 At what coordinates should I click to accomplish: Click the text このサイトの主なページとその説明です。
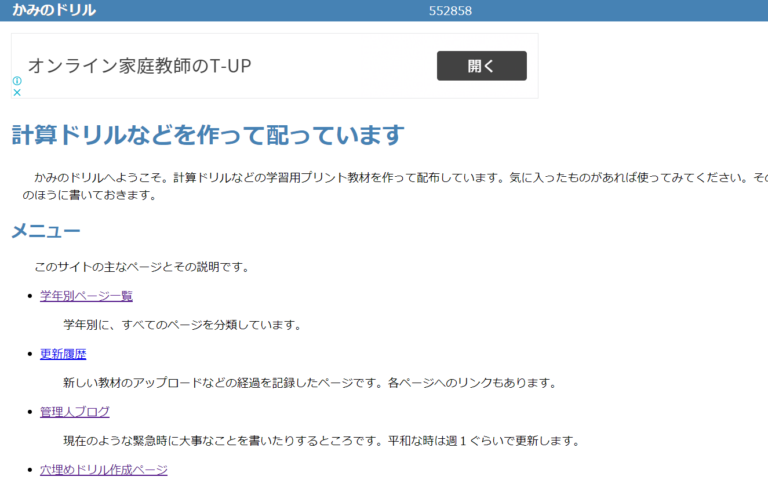pyautogui.click(x=142, y=267)
